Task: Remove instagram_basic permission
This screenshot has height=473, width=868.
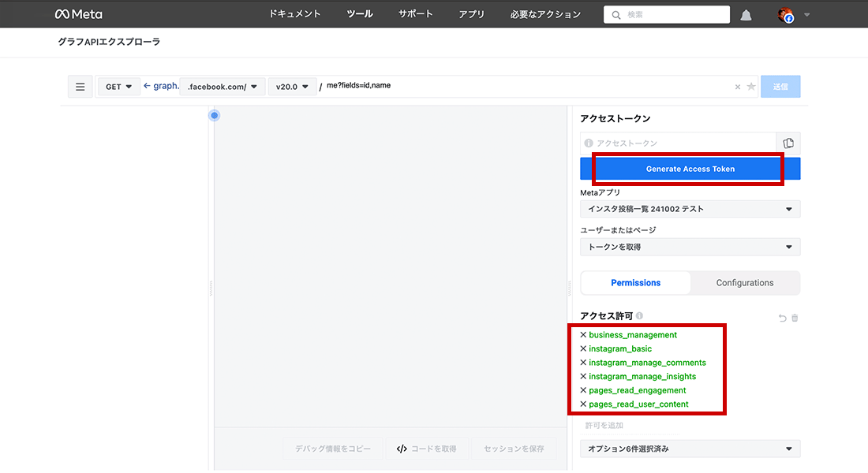Action: click(x=583, y=348)
